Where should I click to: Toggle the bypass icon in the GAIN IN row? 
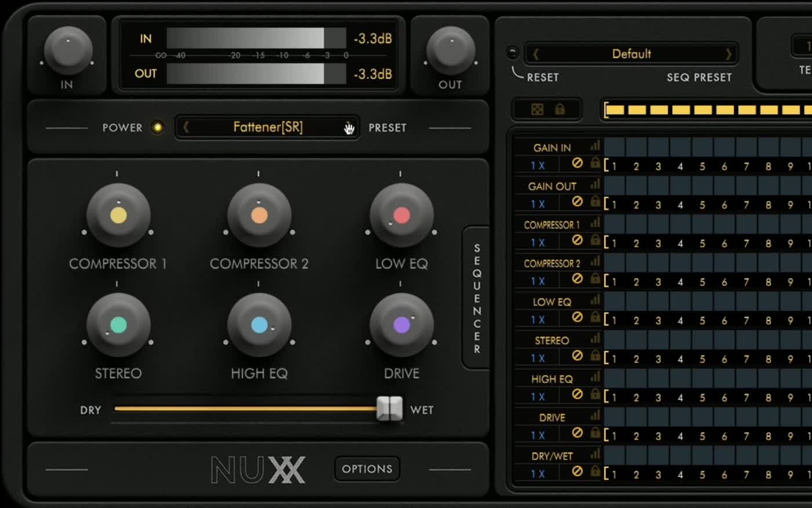(x=577, y=163)
